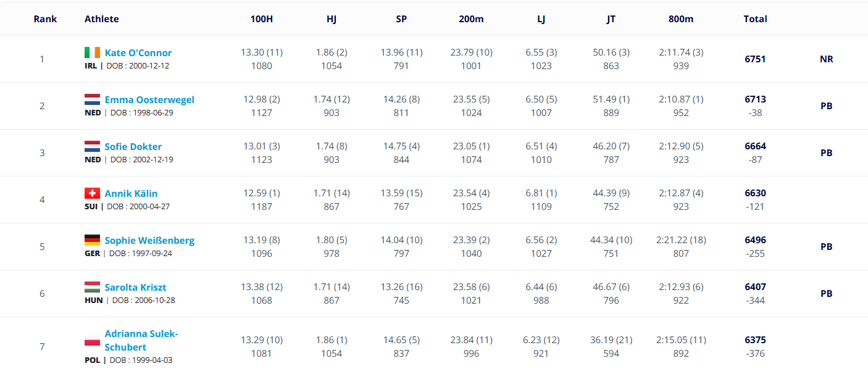Select the 100H column header

(x=262, y=19)
